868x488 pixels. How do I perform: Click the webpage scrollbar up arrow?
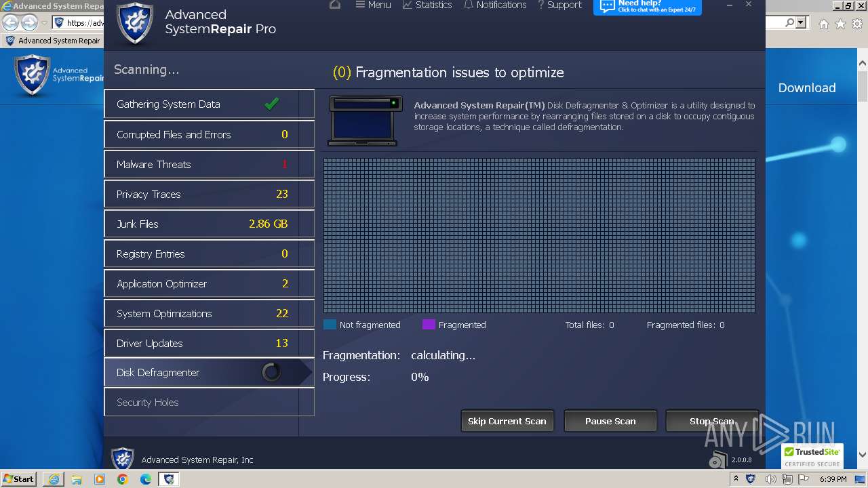click(x=863, y=64)
